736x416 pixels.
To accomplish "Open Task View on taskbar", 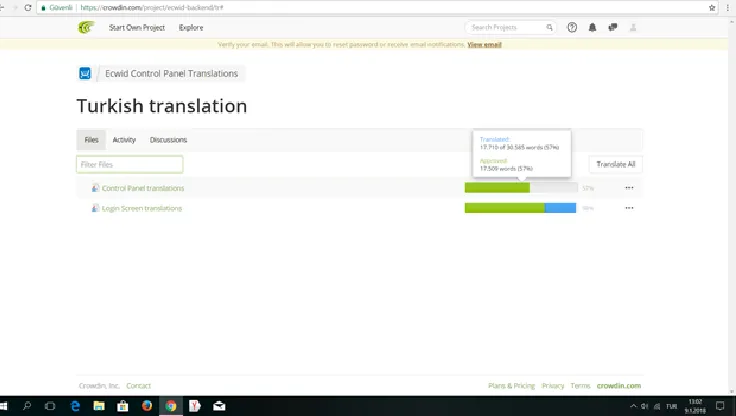I will click(x=50, y=406).
